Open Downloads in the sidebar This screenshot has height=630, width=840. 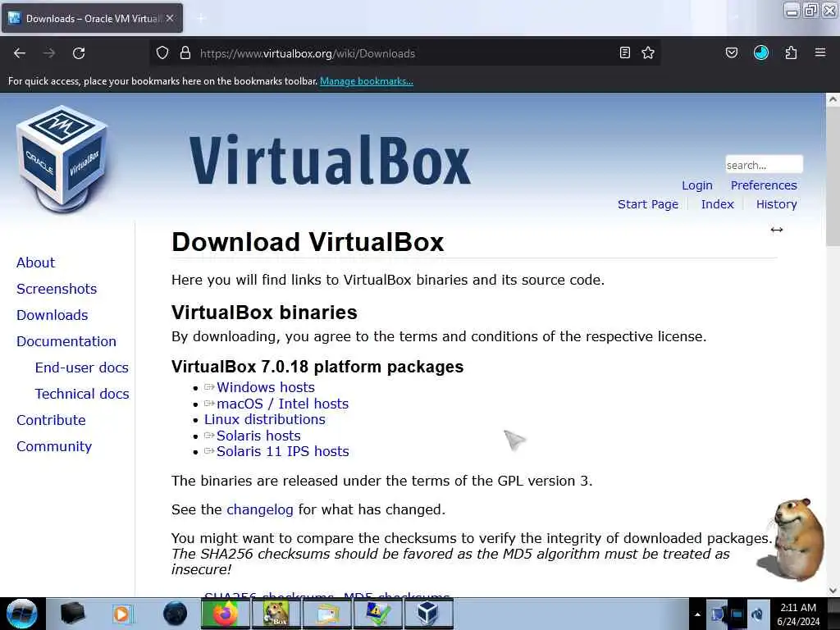point(52,315)
